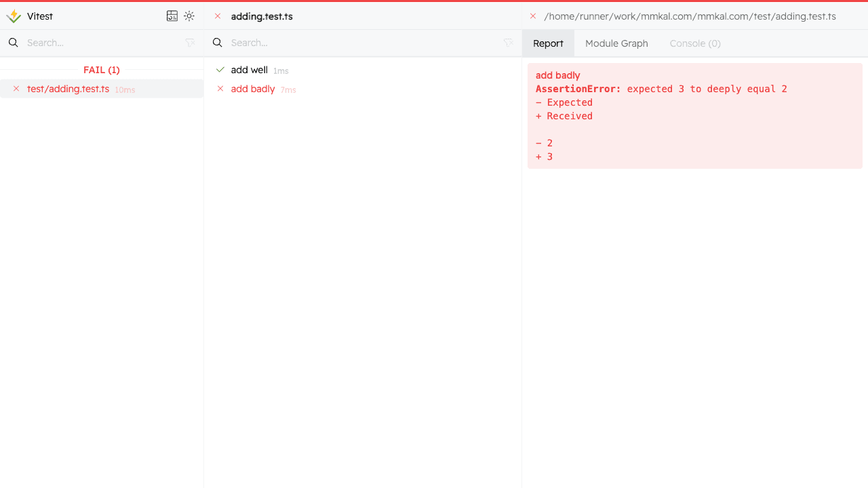Image resolution: width=868 pixels, height=488 pixels.
Task: Select the add badly test
Action: [253, 89]
